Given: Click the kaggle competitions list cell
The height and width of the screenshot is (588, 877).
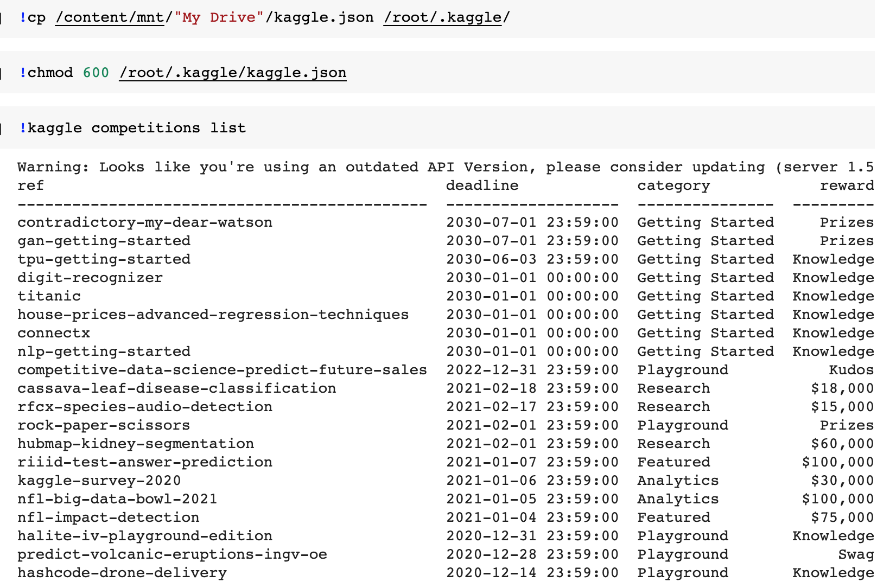Looking at the screenshot, I should (437, 127).
